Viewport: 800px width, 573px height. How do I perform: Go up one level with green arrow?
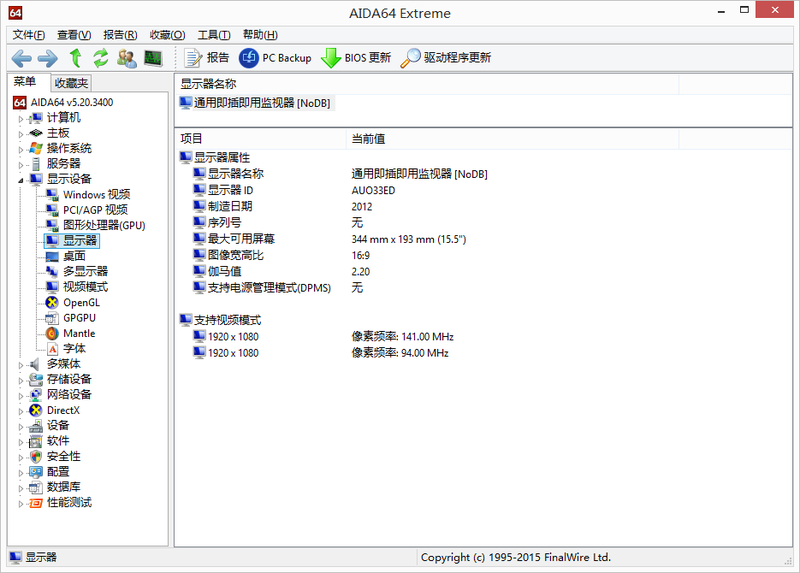coord(76,58)
